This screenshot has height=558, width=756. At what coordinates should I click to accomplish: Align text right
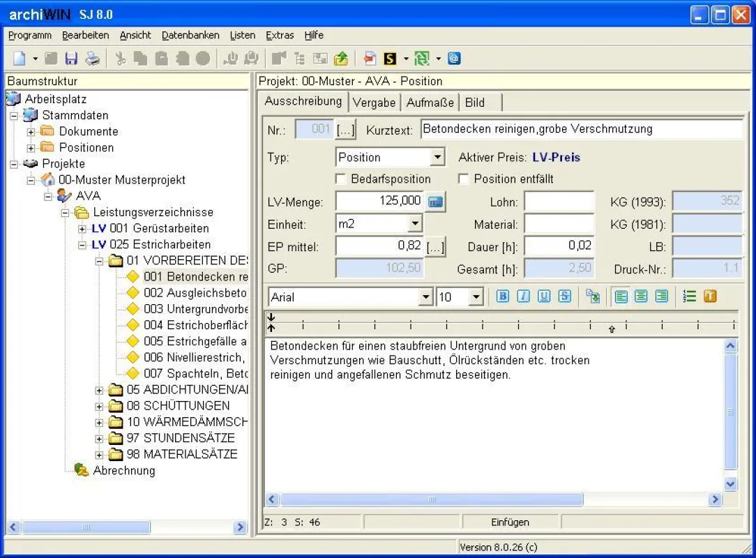[661, 296]
